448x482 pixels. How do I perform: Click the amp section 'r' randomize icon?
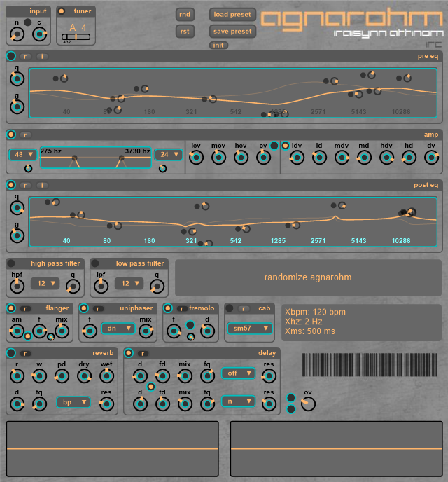pyautogui.click(x=25, y=135)
